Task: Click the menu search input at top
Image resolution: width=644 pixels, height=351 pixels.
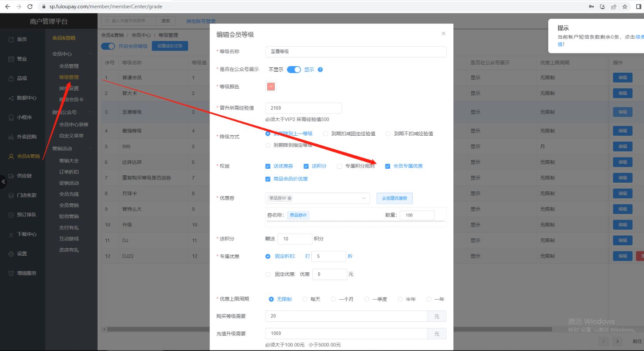Action: point(128,21)
